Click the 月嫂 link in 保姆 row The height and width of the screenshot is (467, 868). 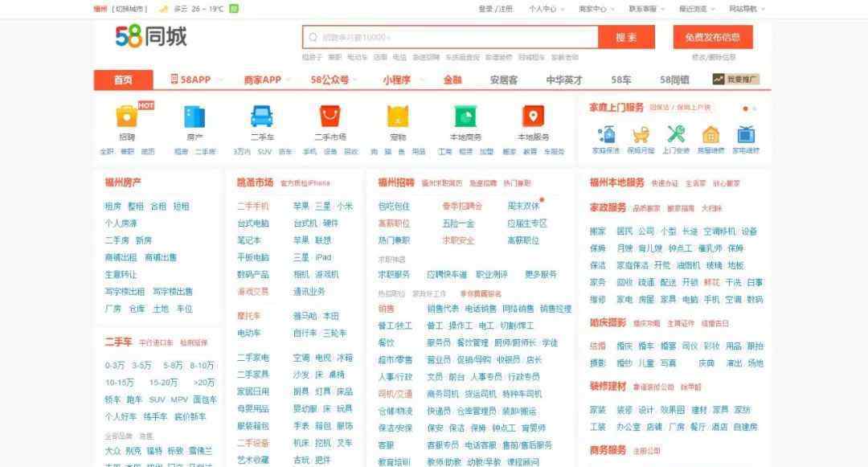624,248
